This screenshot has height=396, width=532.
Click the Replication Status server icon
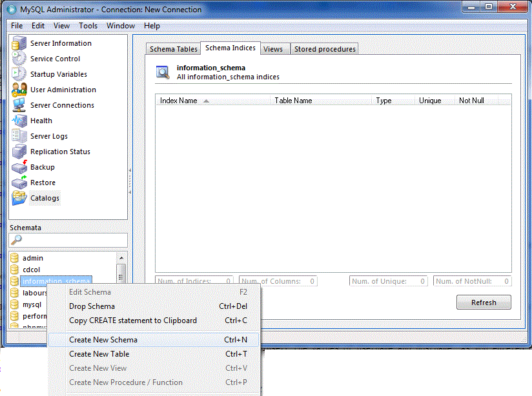(19, 152)
